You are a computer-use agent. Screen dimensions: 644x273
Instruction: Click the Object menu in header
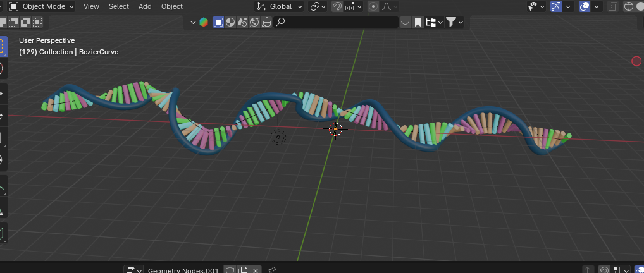click(x=171, y=6)
